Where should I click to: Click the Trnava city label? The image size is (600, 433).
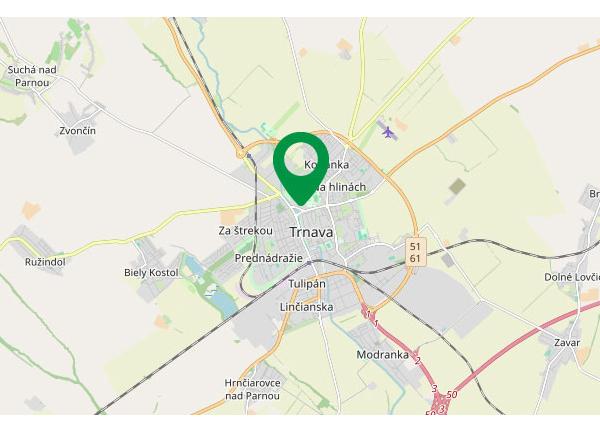coord(311,232)
